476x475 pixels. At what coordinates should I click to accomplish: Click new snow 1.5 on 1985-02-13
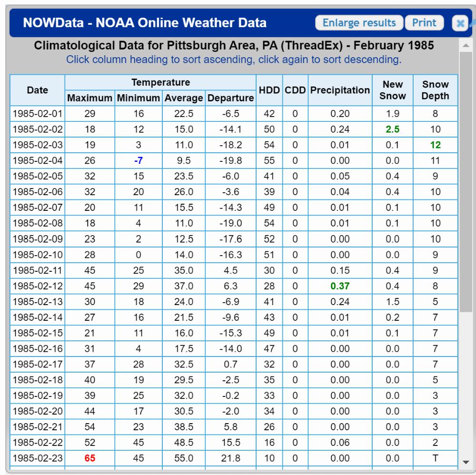pyautogui.click(x=393, y=302)
